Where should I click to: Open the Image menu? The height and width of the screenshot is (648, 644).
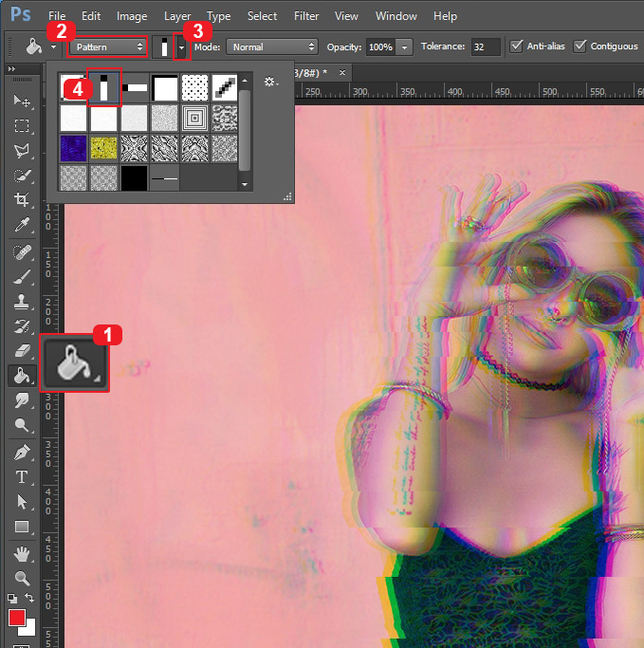click(132, 16)
